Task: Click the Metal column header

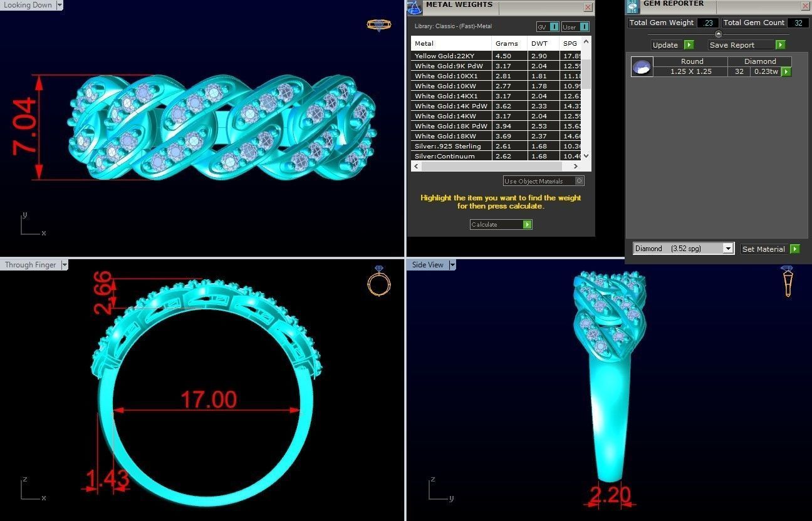Action: coord(451,43)
